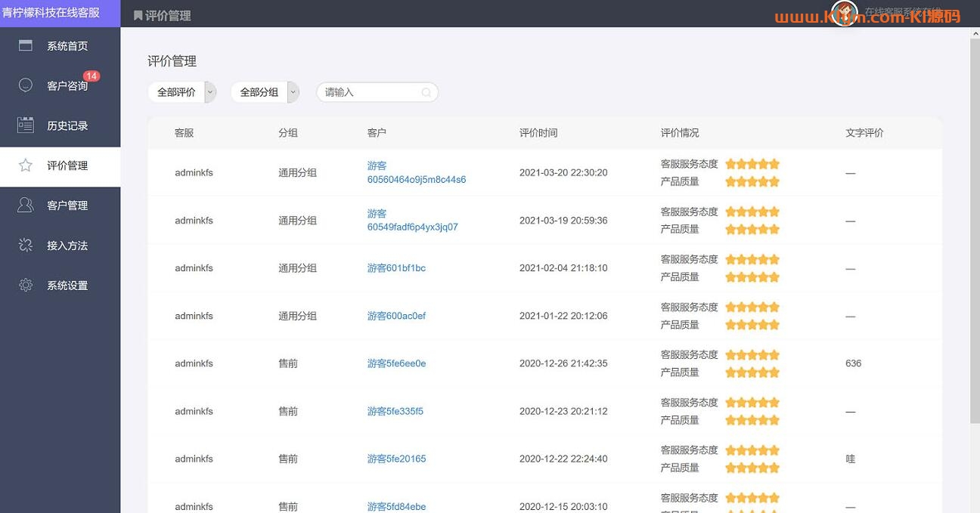Select 评价管理 in sidebar

60,166
